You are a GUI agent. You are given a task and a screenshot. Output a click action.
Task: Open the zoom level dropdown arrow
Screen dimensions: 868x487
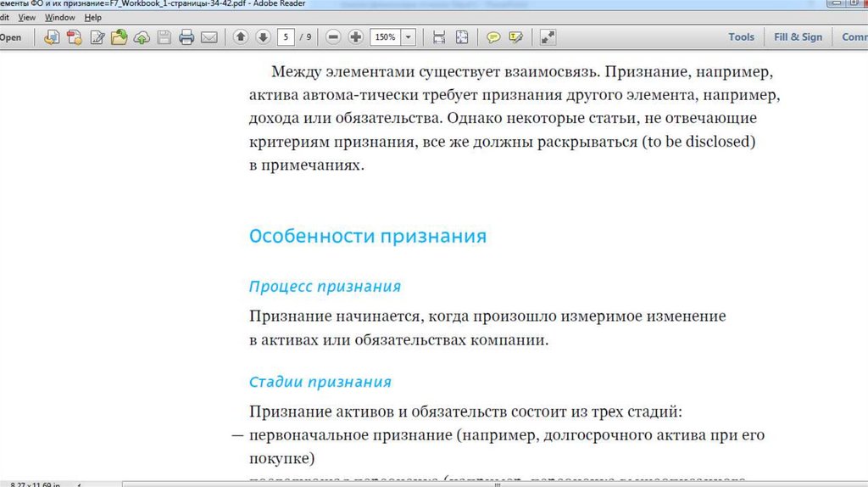409,37
